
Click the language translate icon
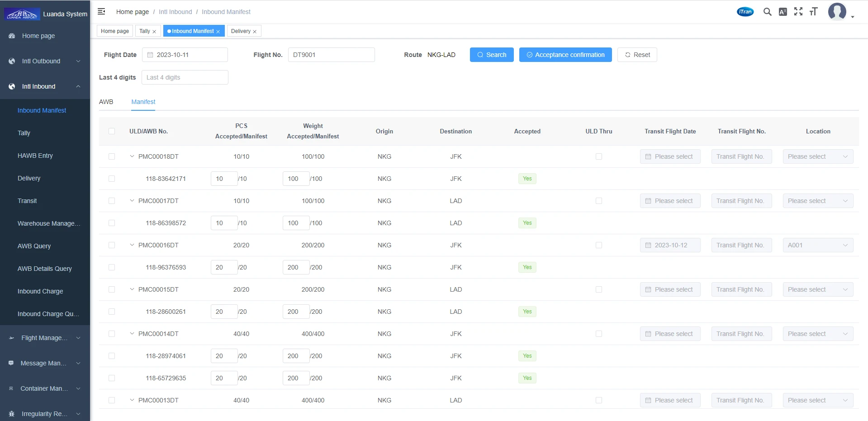point(783,12)
